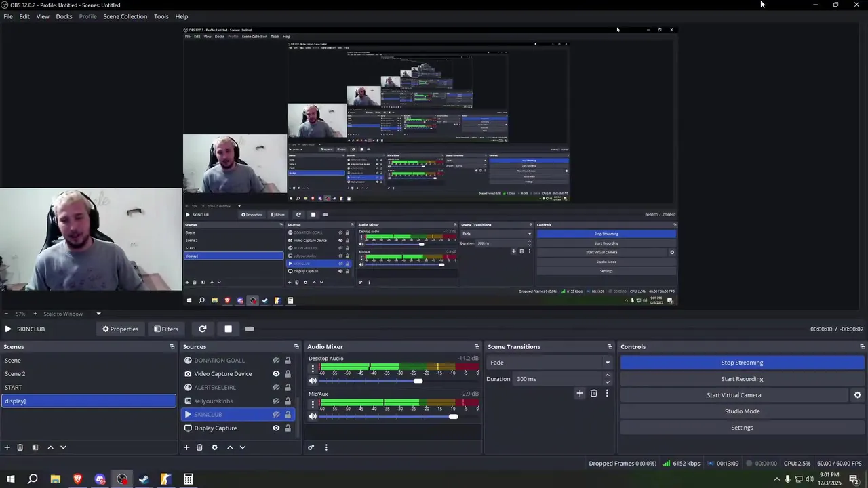The width and height of the screenshot is (868, 488).
Task: Move source up in Sources list
Action: [x=230, y=447]
